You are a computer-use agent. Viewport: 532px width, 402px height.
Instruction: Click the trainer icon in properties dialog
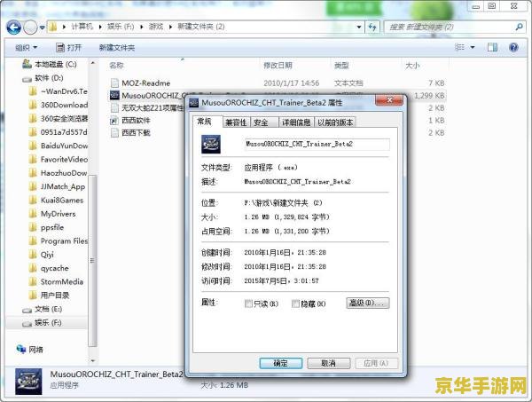click(x=210, y=143)
